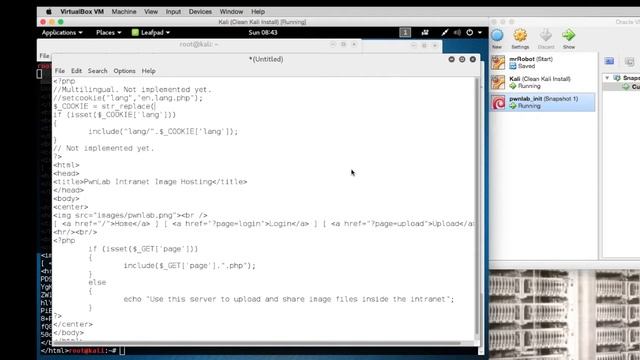
Task: Click inside the str_replace( line in the editor
Action: pyautogui.click(x=104, y=106)
